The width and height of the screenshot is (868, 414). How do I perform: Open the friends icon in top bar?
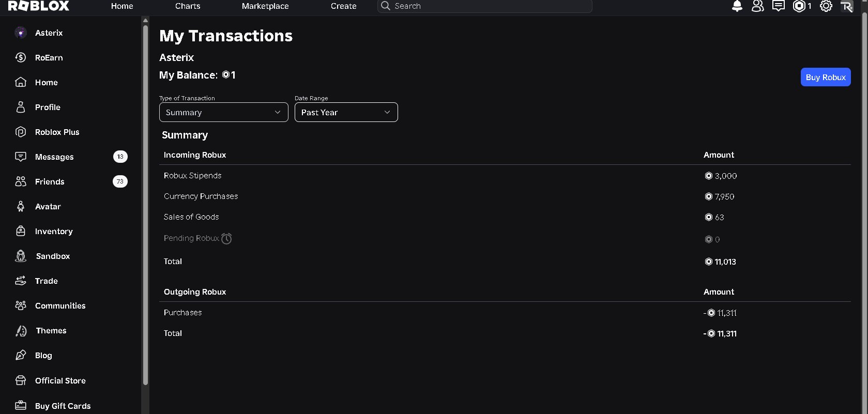(758, 6)
